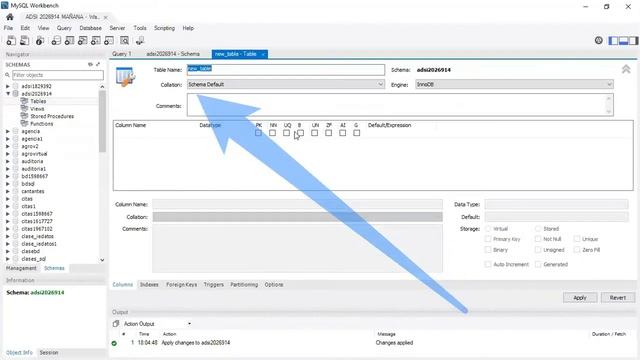Image resolution: width=640 pixels, height=360 pixels.
Task: Open Workbench preferences gear icon
Action: (599, 40)
